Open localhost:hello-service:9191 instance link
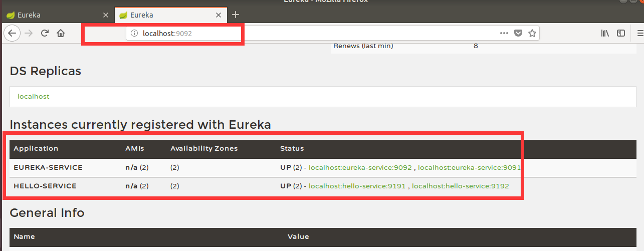Image resolution: width=644 pixels, height=251 pixels. click(x=357, y=186)
